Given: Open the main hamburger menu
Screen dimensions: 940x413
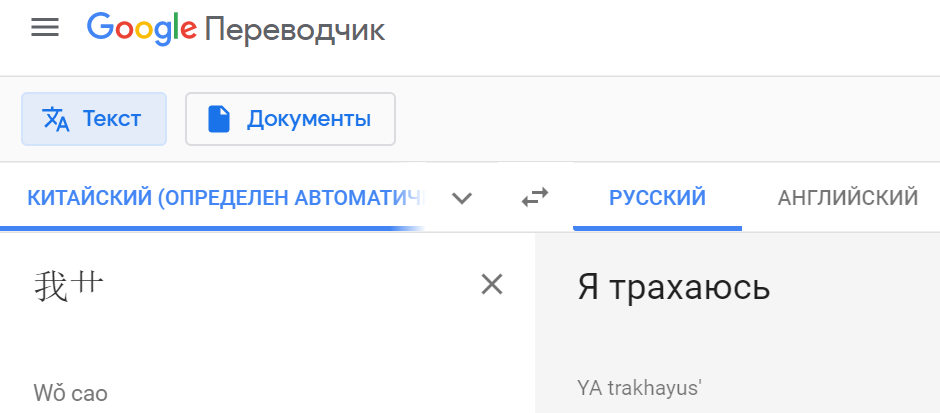Looking at the screenshot, I should point(45,28).
